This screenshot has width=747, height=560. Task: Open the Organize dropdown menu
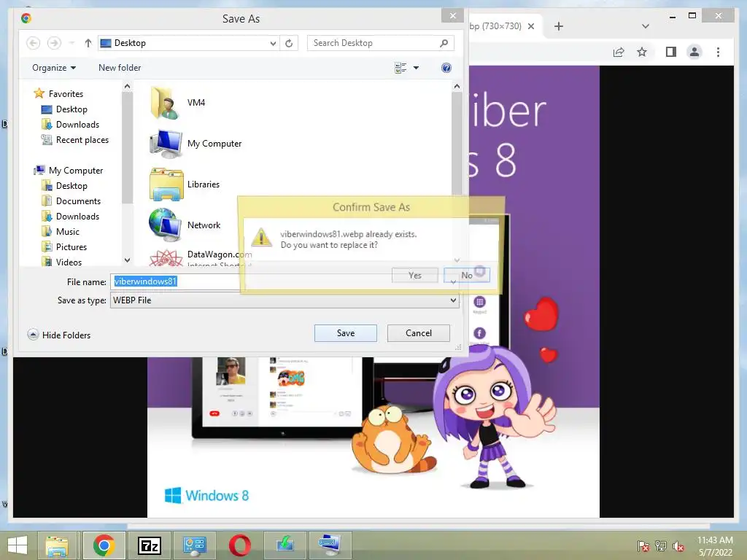pyautogui.click(x=54, y=68)
